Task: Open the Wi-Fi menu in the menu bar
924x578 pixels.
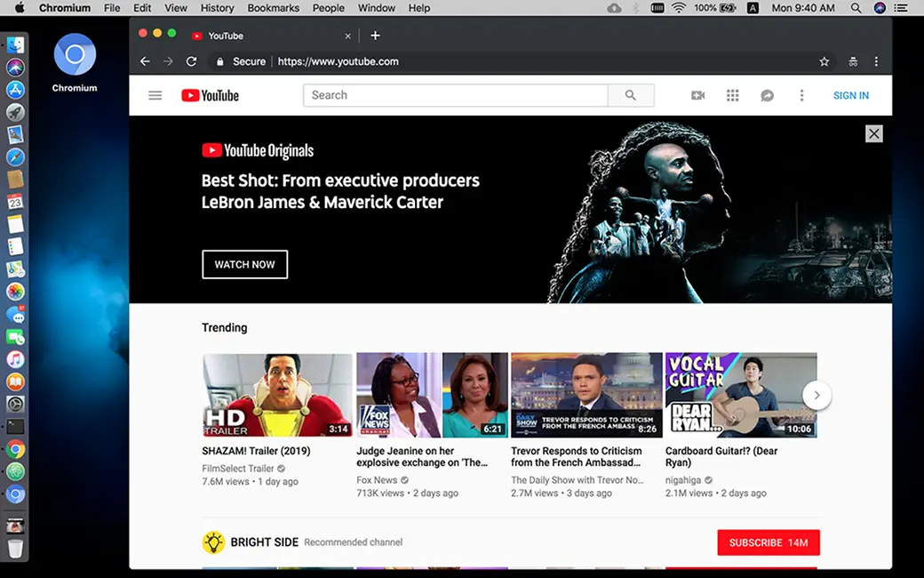Action: (680, 8)
